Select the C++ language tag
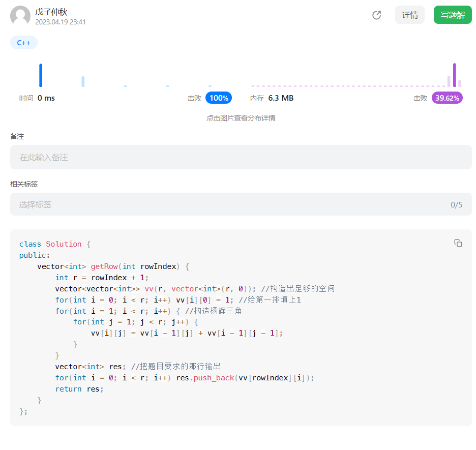This screenshot has width=476, height=450. pyautogui.click(x=23, y=42)
